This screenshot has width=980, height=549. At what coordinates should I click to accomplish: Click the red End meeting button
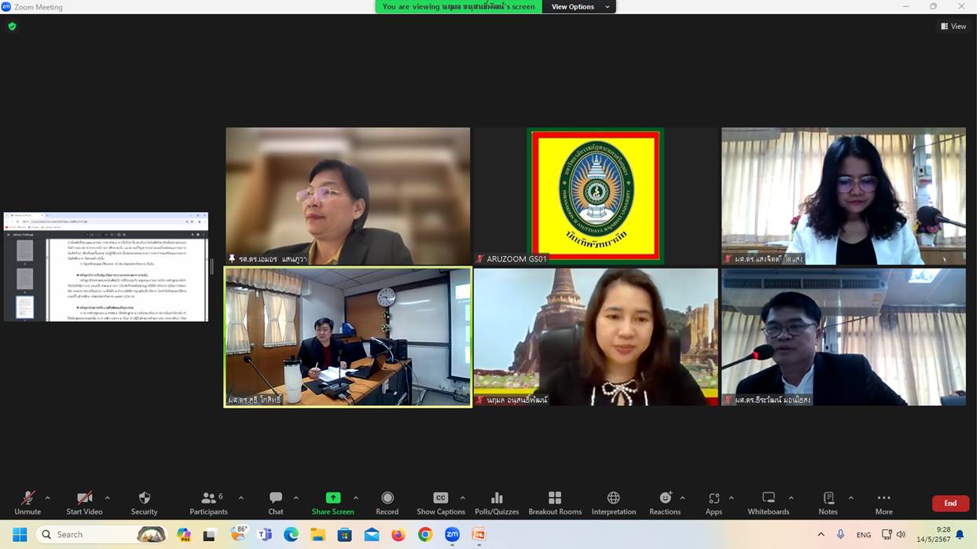click(x=950, y=503)
